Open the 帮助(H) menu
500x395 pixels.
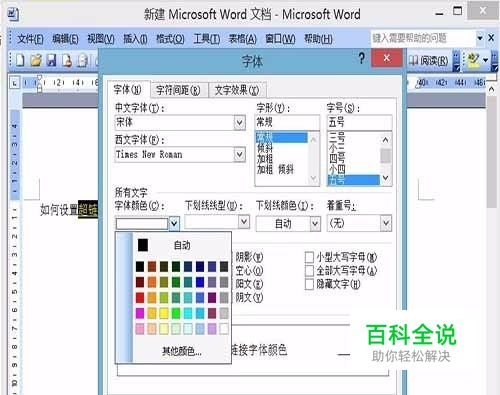click(x=318, y=39)
